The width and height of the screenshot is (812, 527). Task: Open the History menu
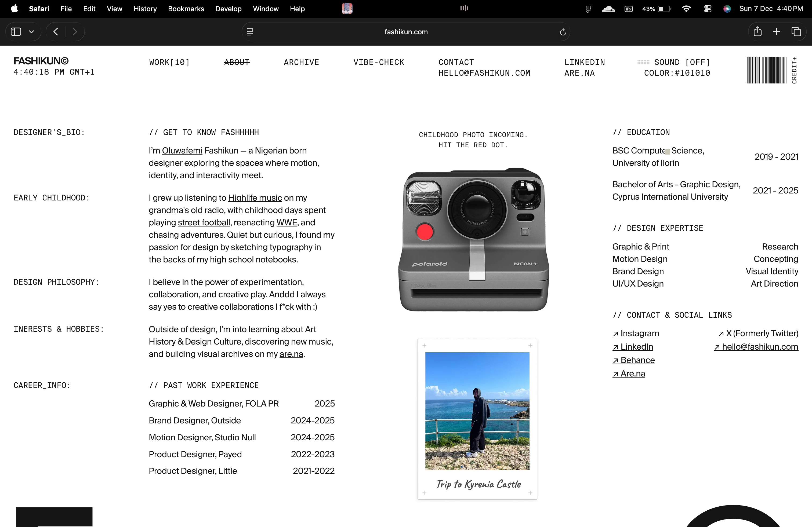[145, 9]
